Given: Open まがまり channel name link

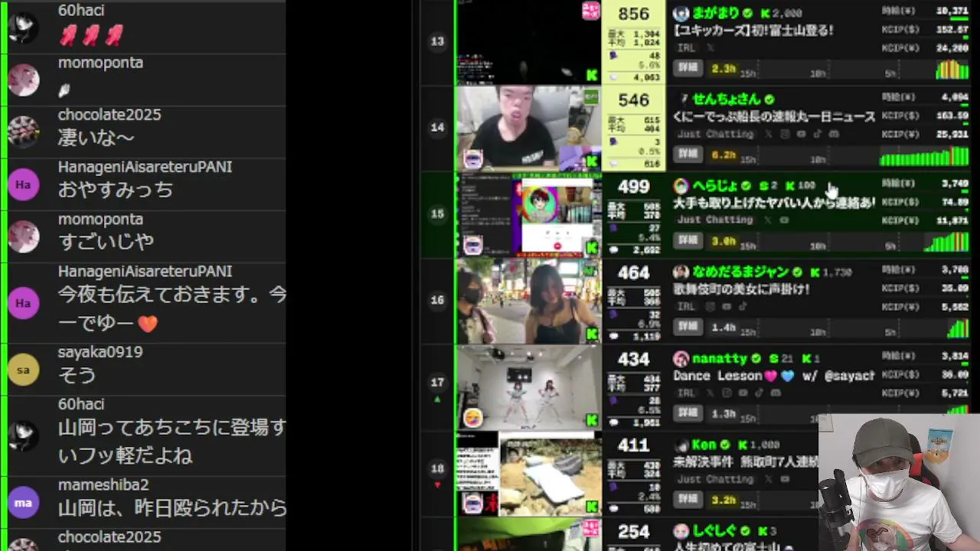Looking at the screenshot, I should click(715, 13).
